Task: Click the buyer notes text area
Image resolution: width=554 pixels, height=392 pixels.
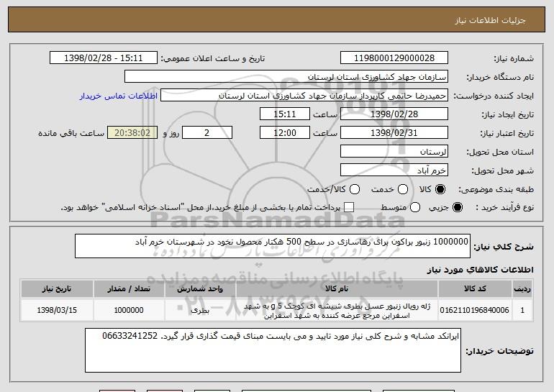Action: [x=273, y=350]
